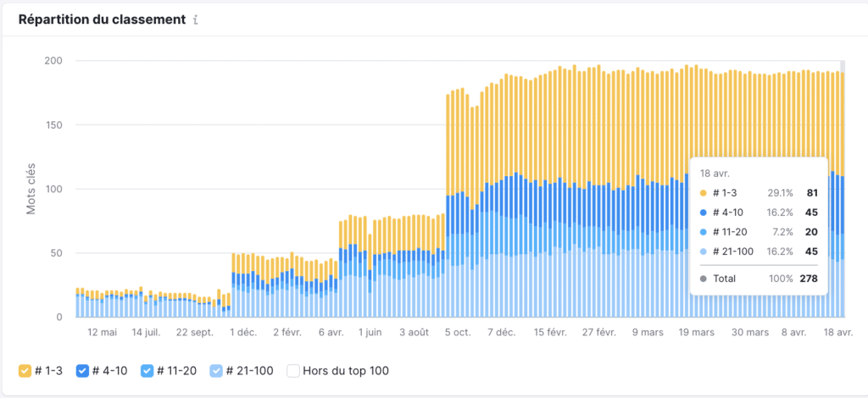Viewport: 868px width, 398px height.
Task: Click the dark blue # 4-10 dot in tooltip
Action: tap(704, 213)
